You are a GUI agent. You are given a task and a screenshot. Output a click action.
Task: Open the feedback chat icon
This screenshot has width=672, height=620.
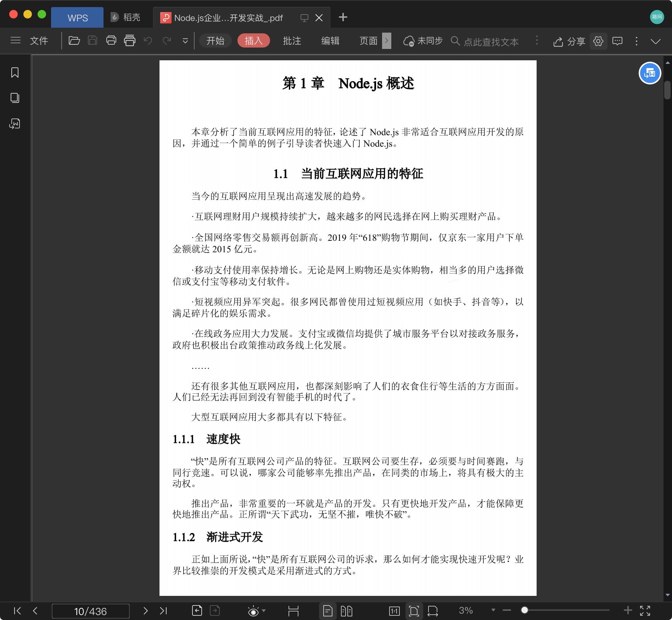[617, 41]
